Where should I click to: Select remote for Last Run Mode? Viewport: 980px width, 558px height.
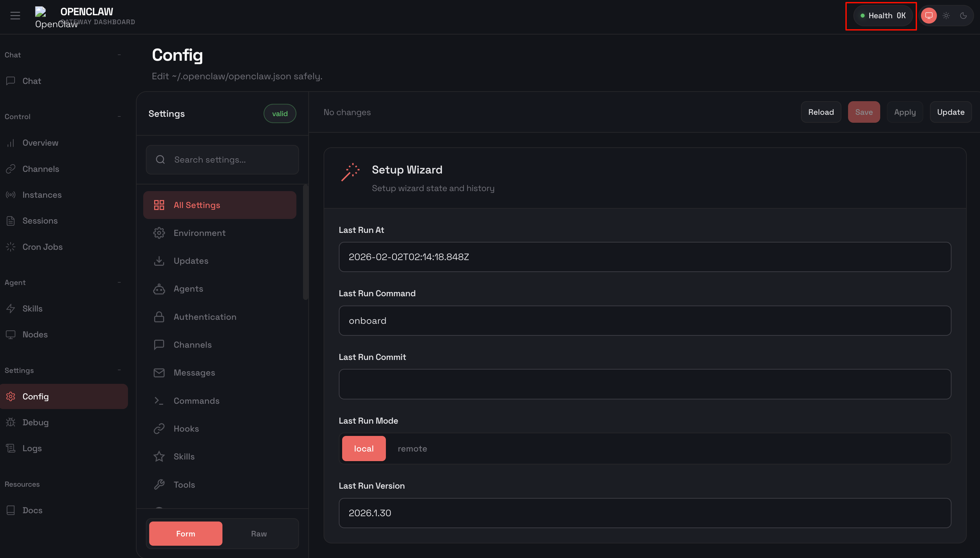point(412,449)
